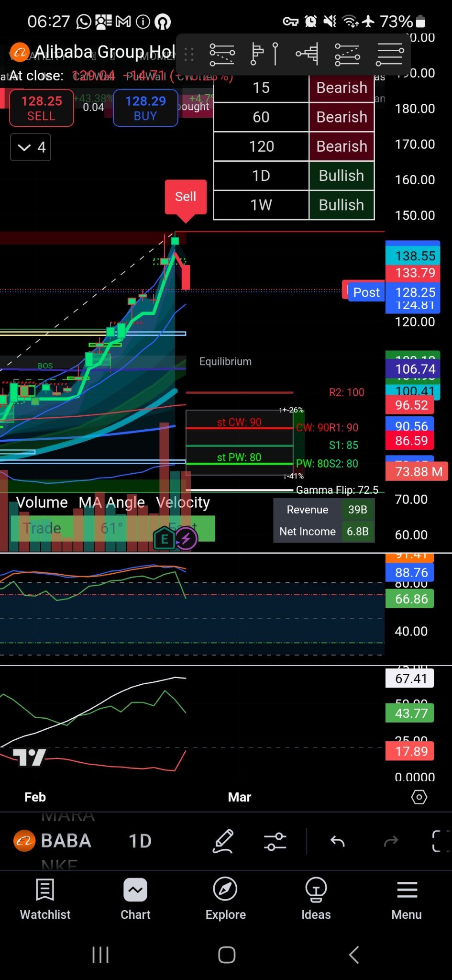
Task: Tap the 138.55 cyan price label
Action: tap(413, 256)
